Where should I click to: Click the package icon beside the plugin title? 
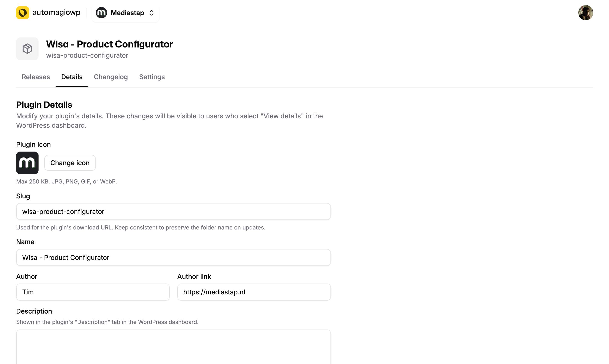pyautogui.click(x=27, y=49)
